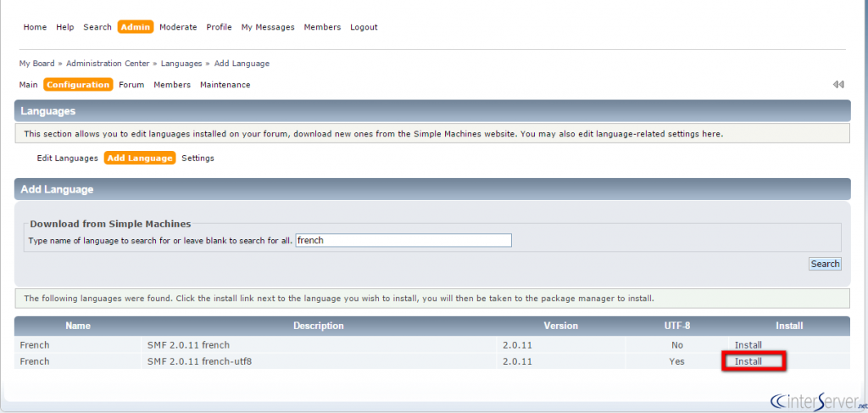The height and width of the screenshot is (413, 868).
Task: Click the Languages section header
Action: [432, 111]
